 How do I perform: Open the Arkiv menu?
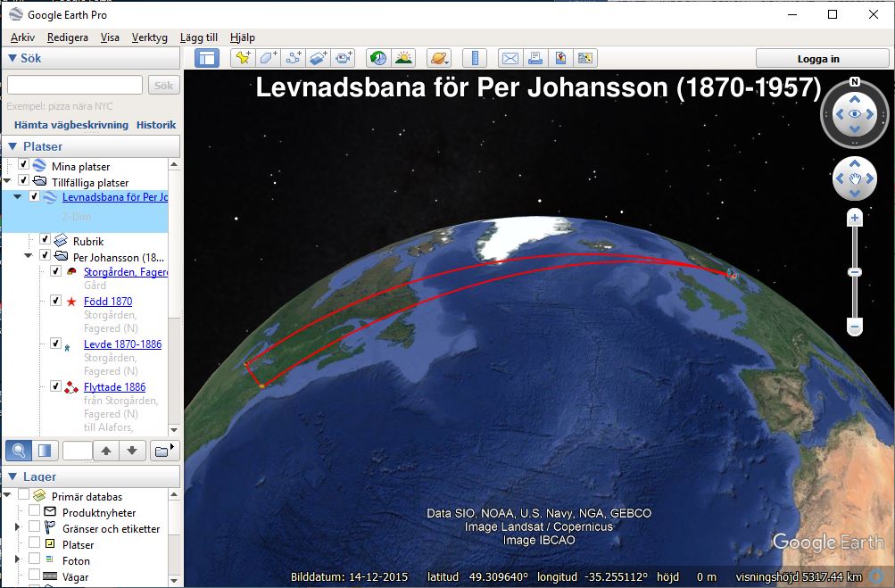coord(23,37)
